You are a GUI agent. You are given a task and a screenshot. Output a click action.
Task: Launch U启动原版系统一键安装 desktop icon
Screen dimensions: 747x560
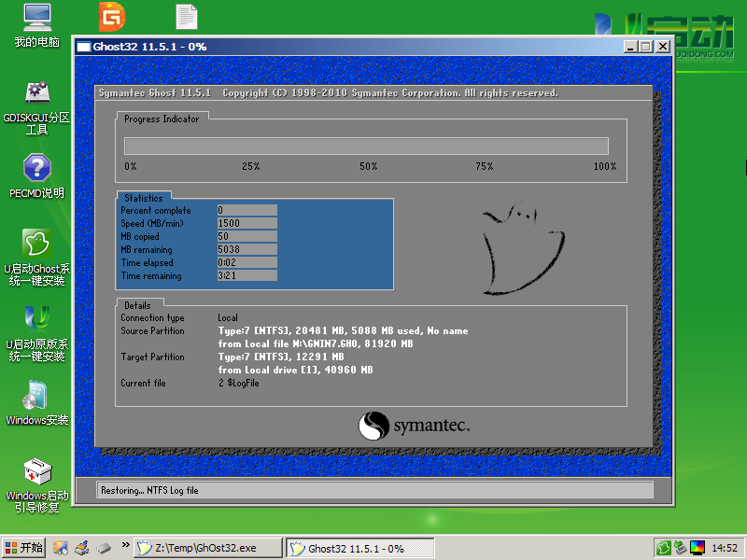pyautogui.click(x=37, y=333)
